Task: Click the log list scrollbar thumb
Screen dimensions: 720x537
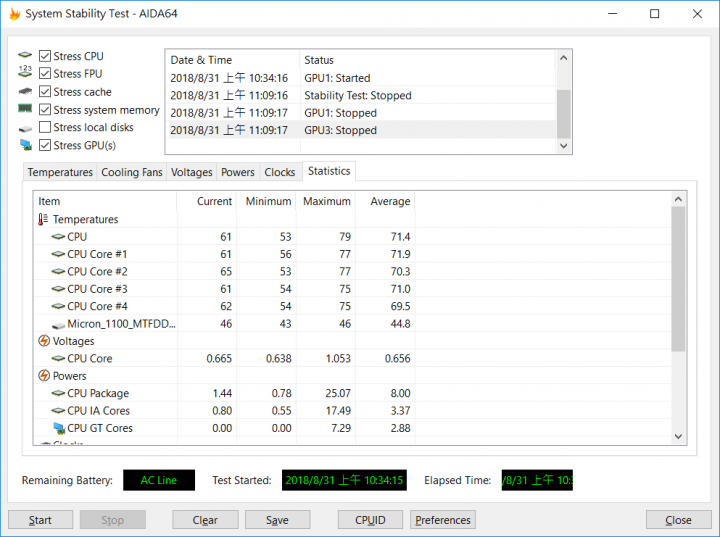Action: (564, 114)
